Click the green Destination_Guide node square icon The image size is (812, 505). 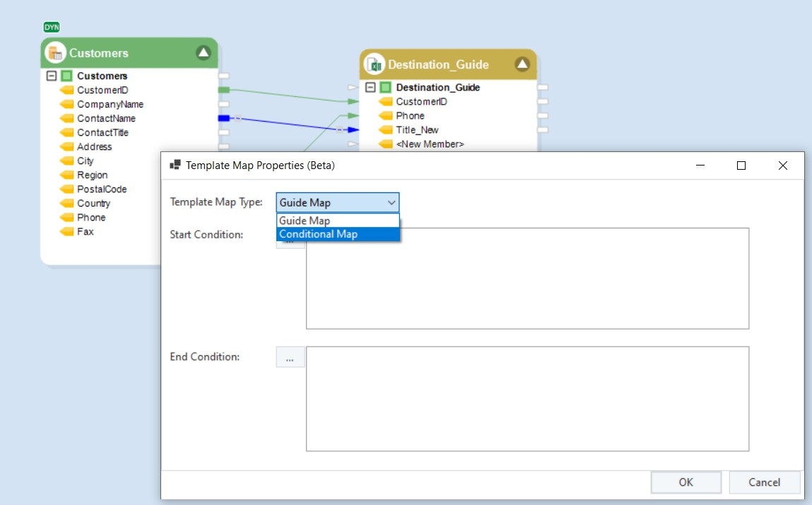(x=385, y=88)
